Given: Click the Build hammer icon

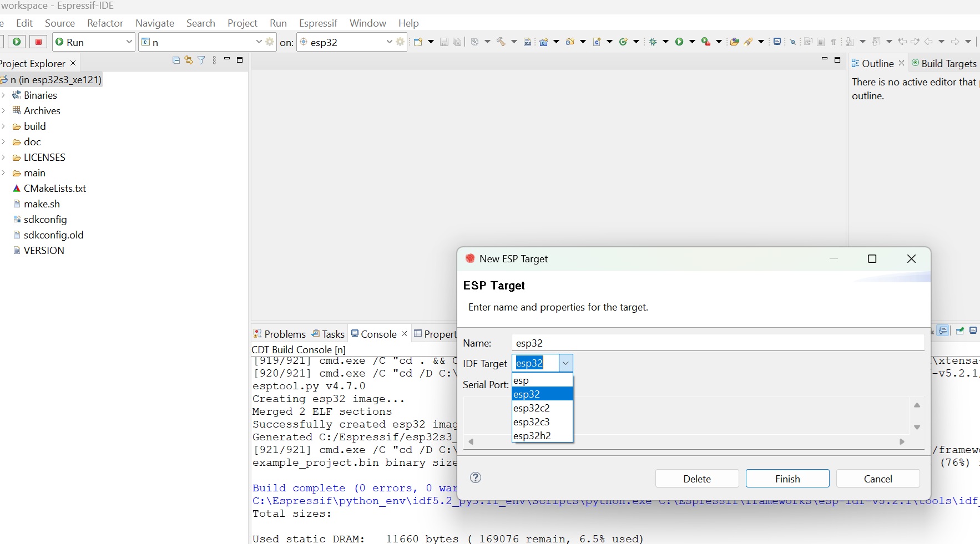Looking at the screenshot, I should 501,42.
